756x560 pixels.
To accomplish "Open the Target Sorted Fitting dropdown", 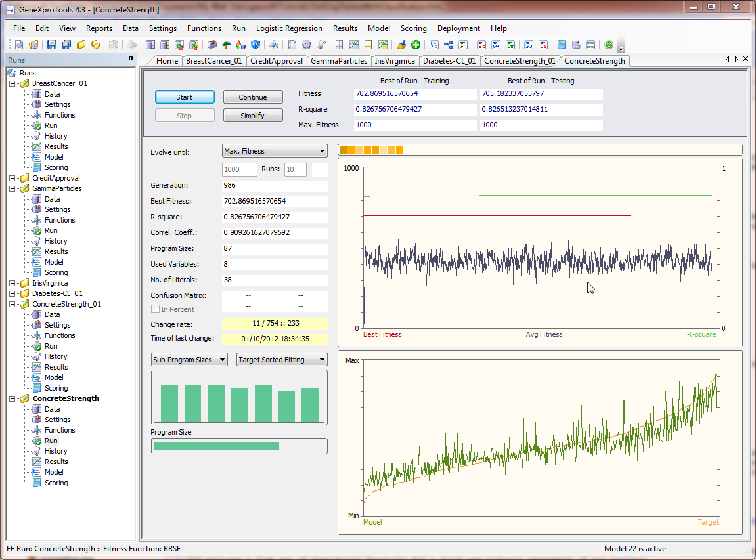I will click(x=282, y=360).
